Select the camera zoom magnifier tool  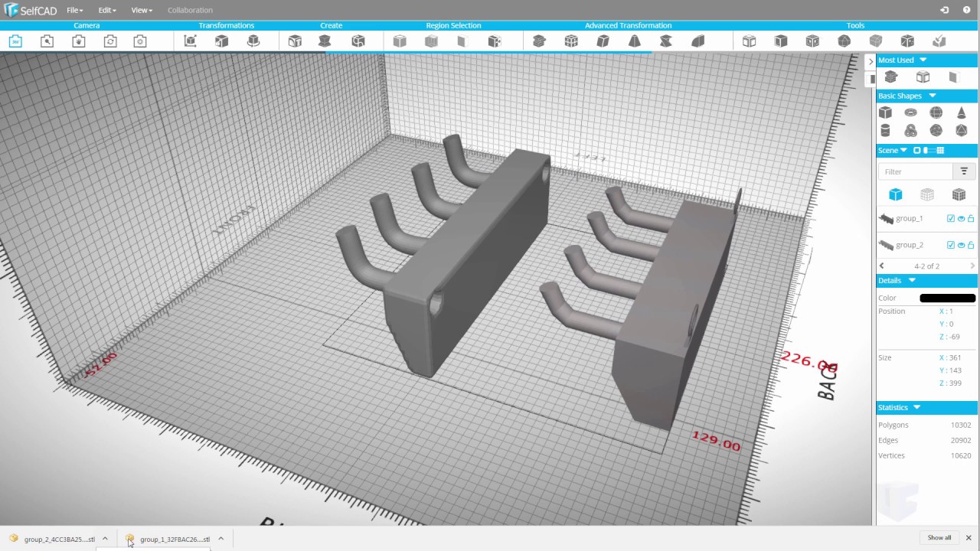pos(47,41)
